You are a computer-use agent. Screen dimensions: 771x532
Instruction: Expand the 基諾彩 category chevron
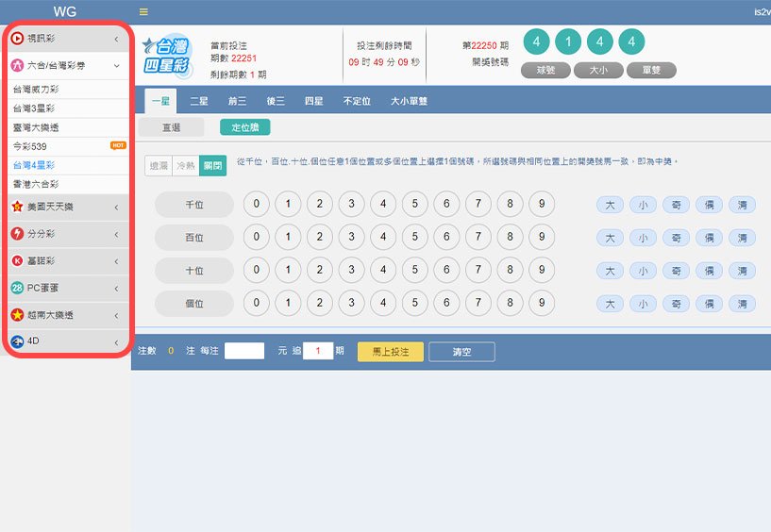pyautogui.click(x=116, y=261)
